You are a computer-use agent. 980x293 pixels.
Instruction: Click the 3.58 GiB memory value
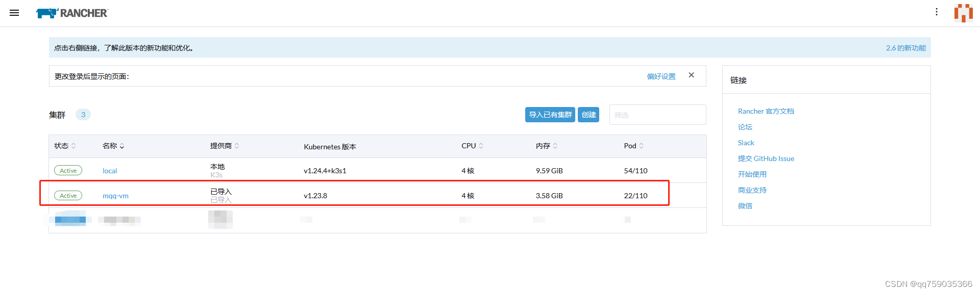click(x=549, y=196)
